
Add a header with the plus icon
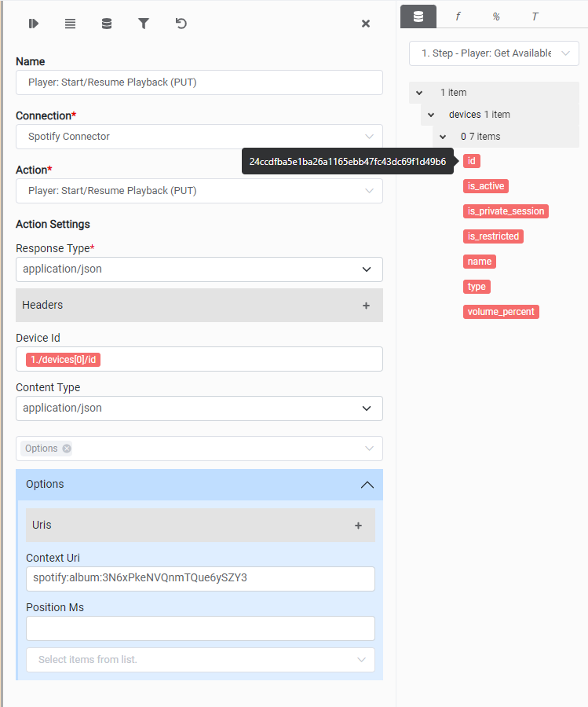366,306
